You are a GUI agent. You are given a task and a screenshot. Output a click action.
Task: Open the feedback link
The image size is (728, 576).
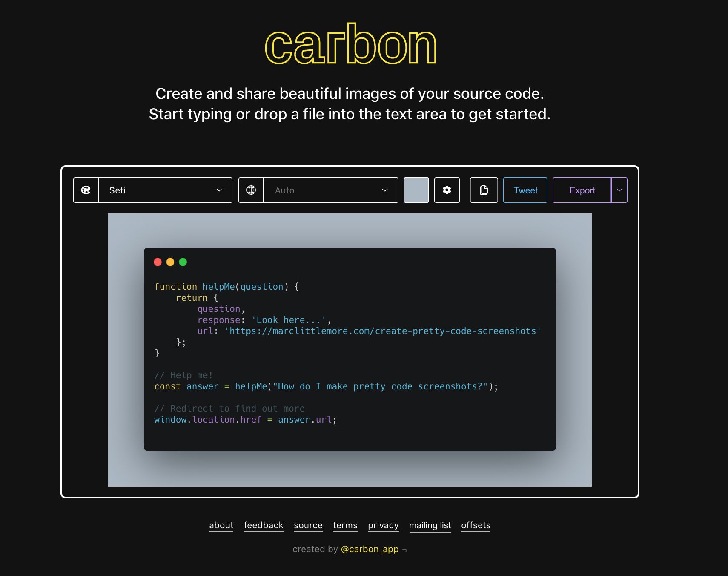tap(264, 525)
